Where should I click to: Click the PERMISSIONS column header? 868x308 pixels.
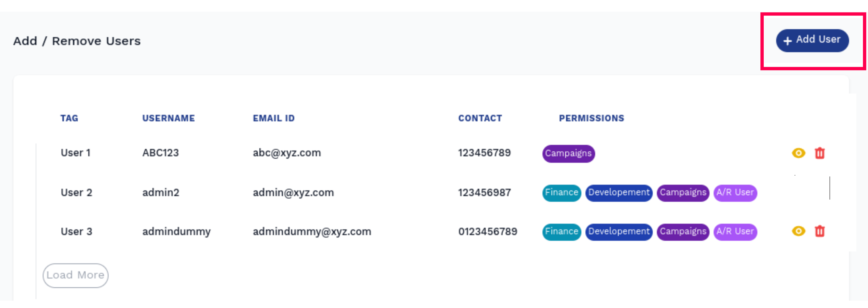pyautogui.click(x=591, y=118)
